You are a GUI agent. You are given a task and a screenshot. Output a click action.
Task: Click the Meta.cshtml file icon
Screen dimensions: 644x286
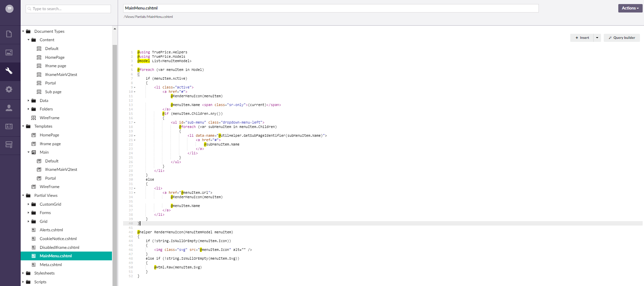33,265
